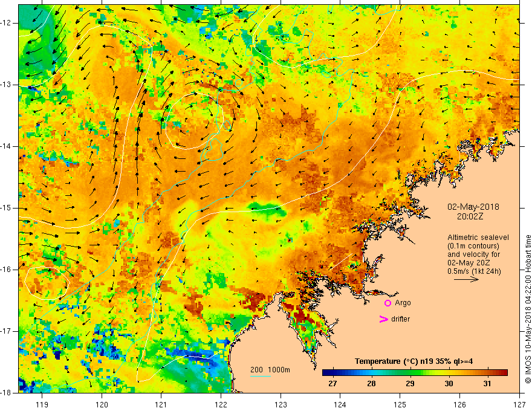Click the magenta Argo circle symbol
The width and height of the screenshot is (532, 411).
tap(388, 303)
